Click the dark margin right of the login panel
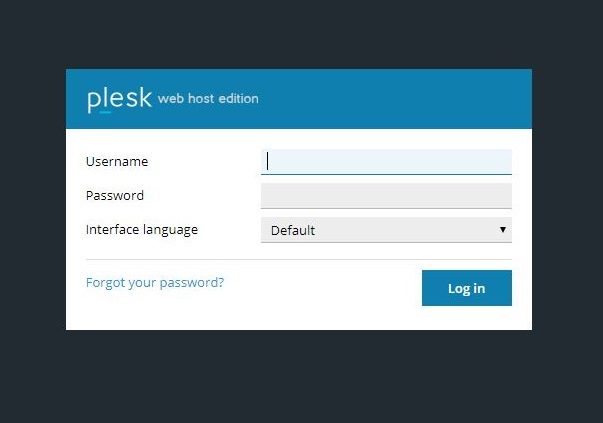Image resolution: width=603 pixels, height=423 pixels. pos(567,200)
